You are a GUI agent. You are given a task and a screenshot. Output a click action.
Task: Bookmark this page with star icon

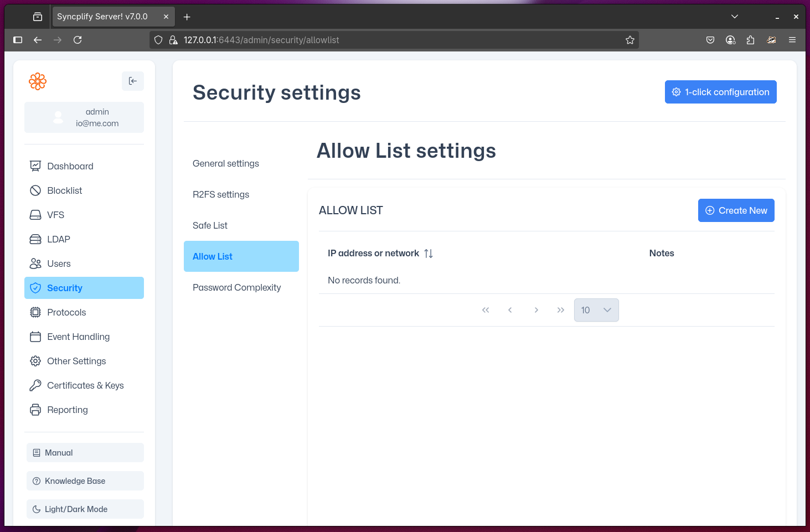[x=630, y=40]
